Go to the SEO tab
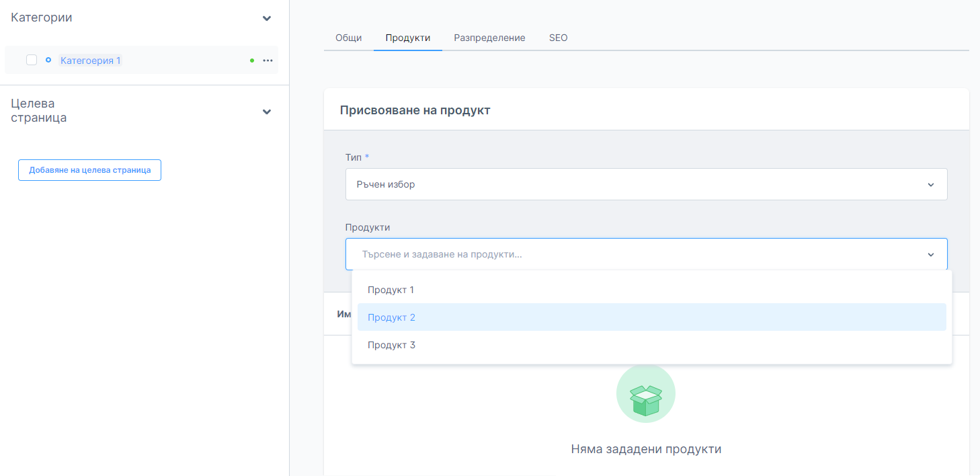 (x=558, y=38)
